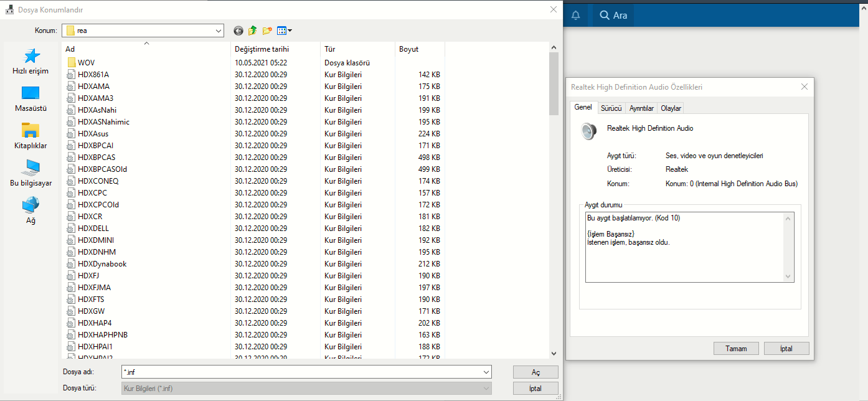Select HDXFJMA file row
Viewport: 868px width, 401px height.
tap(255, 288)
